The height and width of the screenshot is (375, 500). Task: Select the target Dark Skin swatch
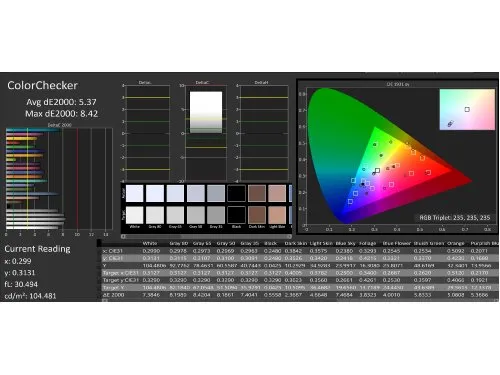pos(257,215)
